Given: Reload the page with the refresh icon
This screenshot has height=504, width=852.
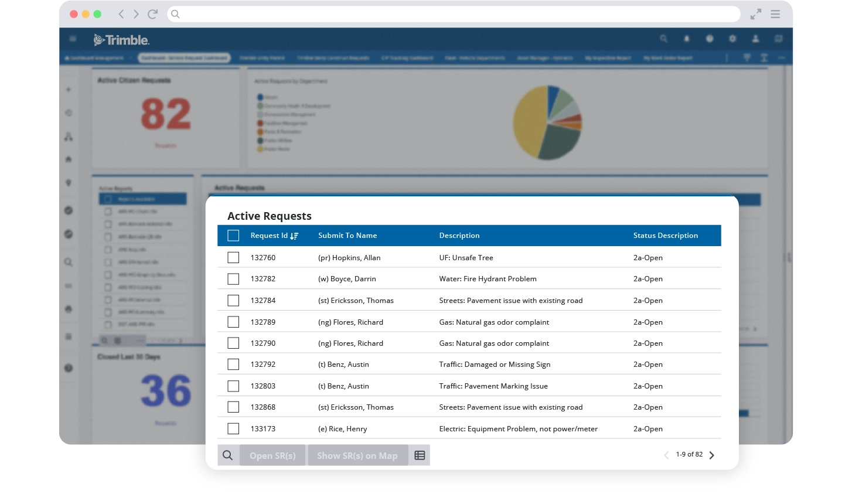Looking at the screenshot, I should pos(152,14).
